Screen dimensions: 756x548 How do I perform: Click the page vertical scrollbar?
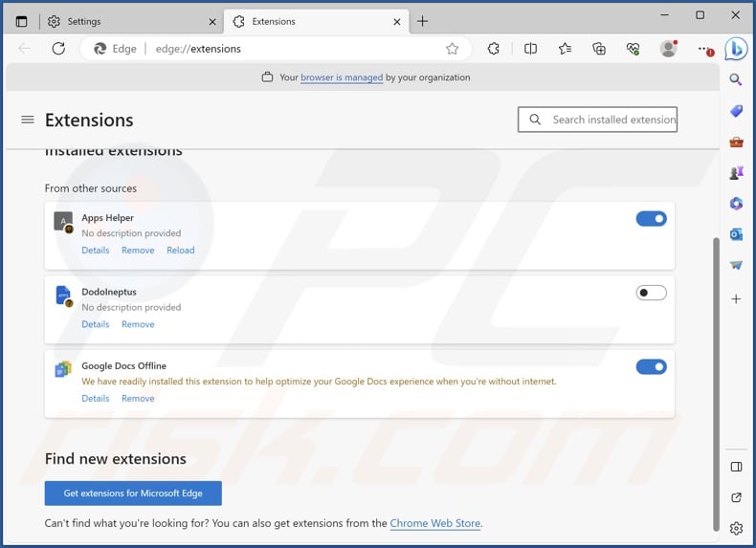[x=716, y=384]
